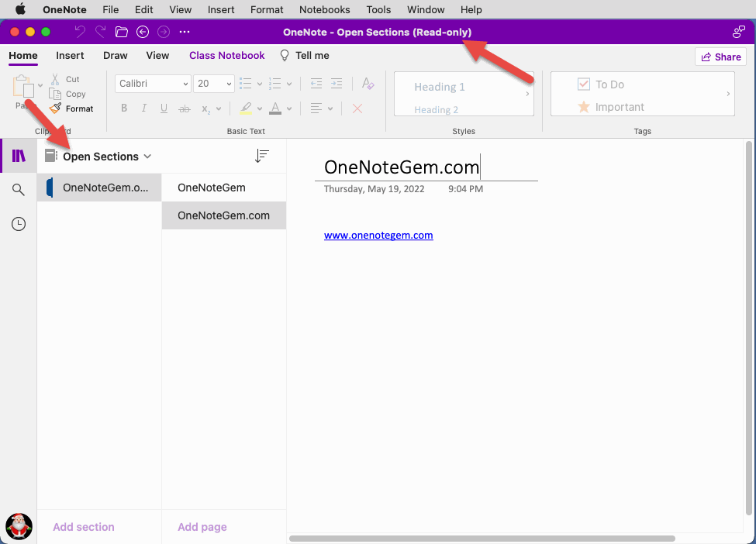Viewport: 756px width, 544px height.
Task: Expand the bullet list style arrow
Action: [260, 84]
